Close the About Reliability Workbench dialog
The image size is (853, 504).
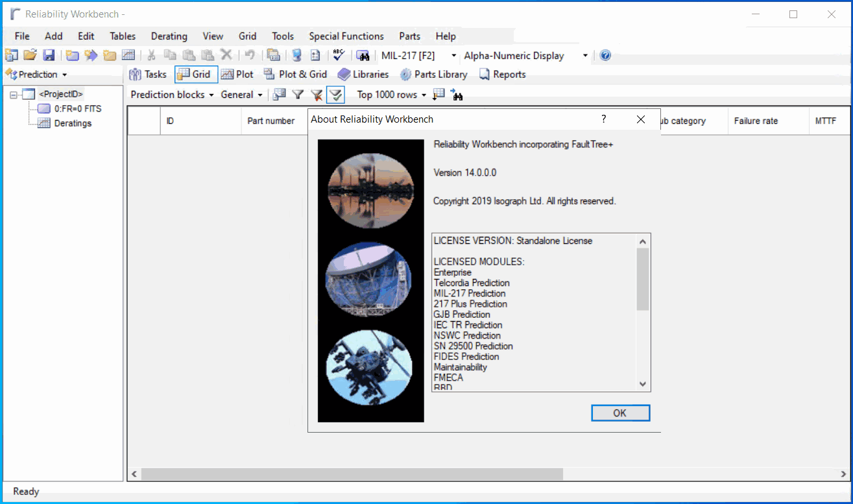(x=641, y=119)
